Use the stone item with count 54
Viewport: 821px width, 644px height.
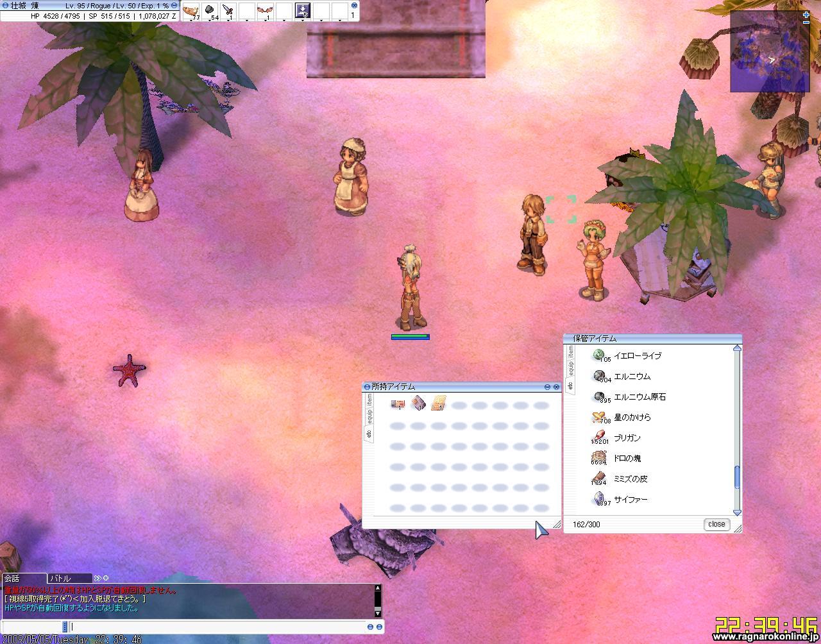coord(210,11)
